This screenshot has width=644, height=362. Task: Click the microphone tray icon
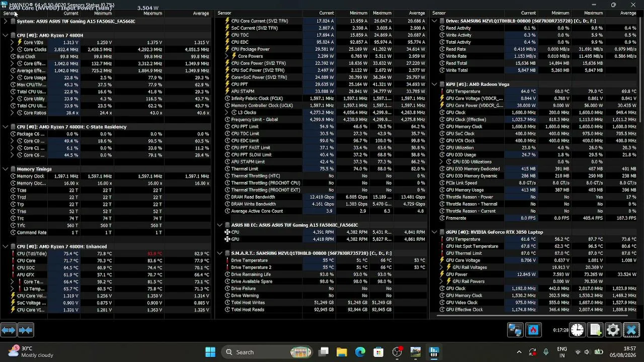(x=546, y=352)
